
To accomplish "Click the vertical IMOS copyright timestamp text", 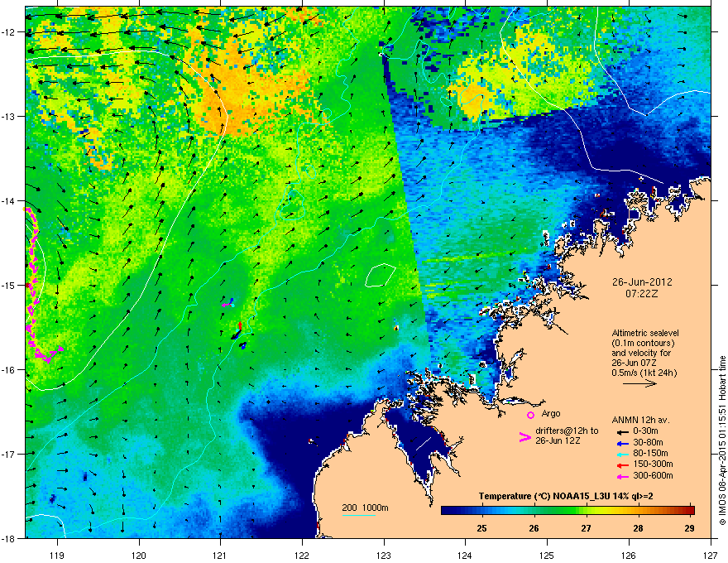I will [722, 440].
